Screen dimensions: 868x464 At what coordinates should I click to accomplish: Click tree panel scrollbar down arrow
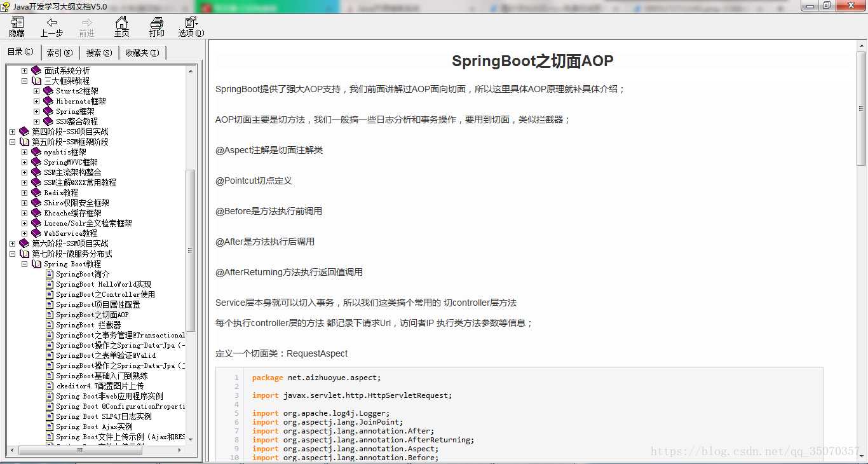click(191, 439)
